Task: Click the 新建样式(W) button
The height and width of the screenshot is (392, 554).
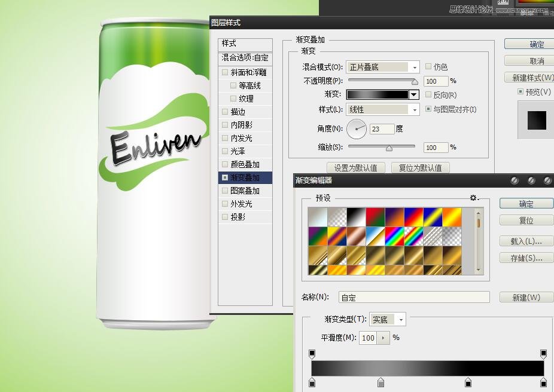Action: coord(529,78)
